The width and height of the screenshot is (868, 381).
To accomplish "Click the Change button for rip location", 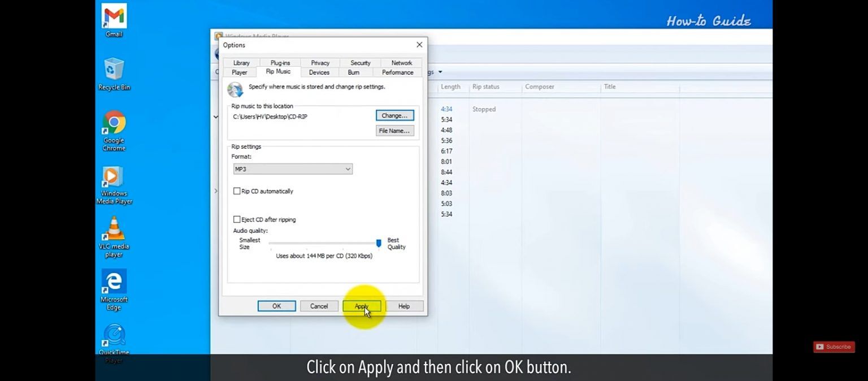I will click(x=394, y=115).
